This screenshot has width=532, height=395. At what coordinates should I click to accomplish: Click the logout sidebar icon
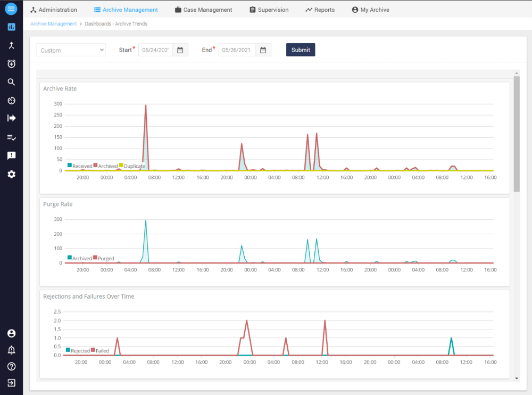[11, 383]
